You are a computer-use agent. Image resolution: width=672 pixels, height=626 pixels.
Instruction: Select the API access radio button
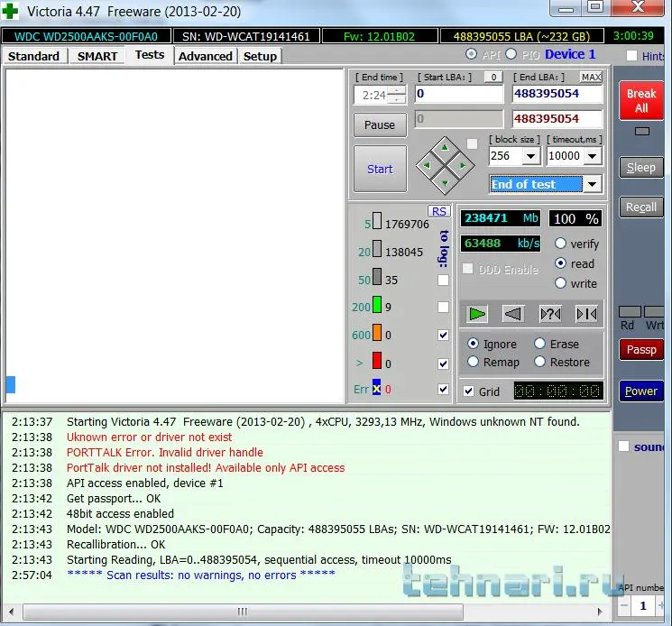coord(471,54)
